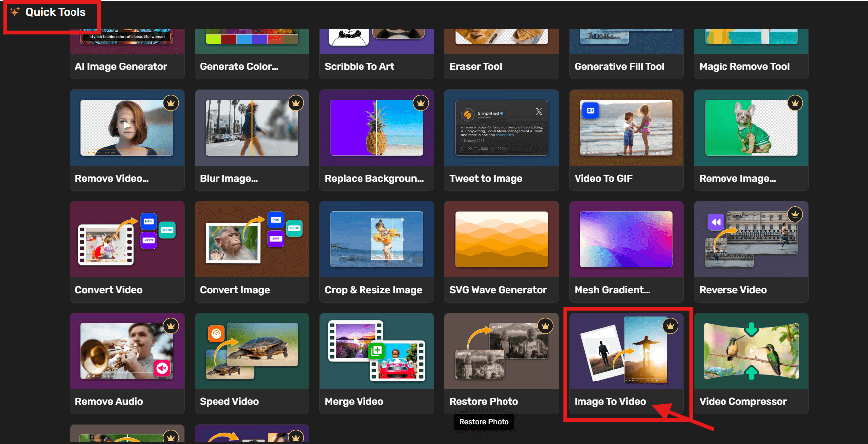This screenshot has height=444, width=868.
Task: Click the premium crown on Remove Audio
Action: click(171, 326)
